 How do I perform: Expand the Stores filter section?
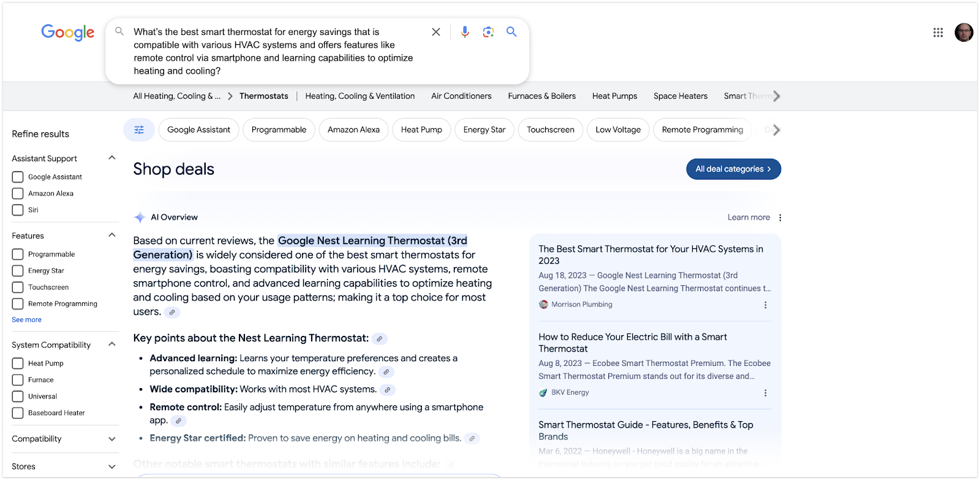tap(112, 467)
